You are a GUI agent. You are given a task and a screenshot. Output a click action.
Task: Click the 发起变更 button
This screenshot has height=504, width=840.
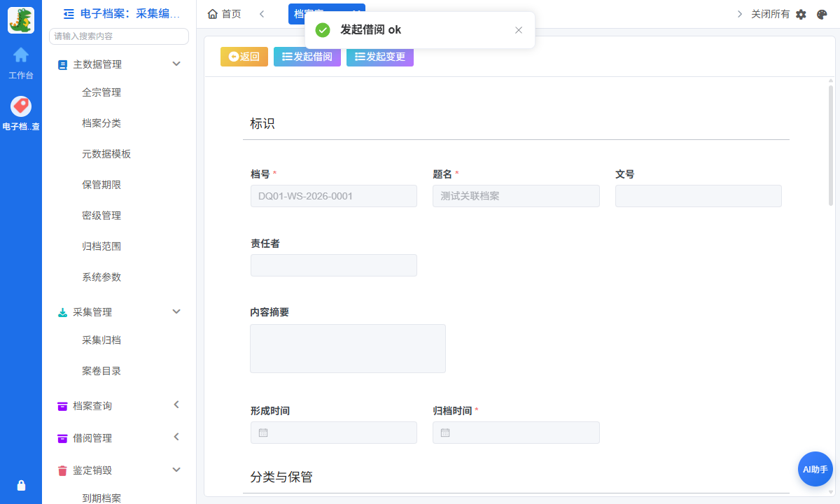click(x=380, y=57)
